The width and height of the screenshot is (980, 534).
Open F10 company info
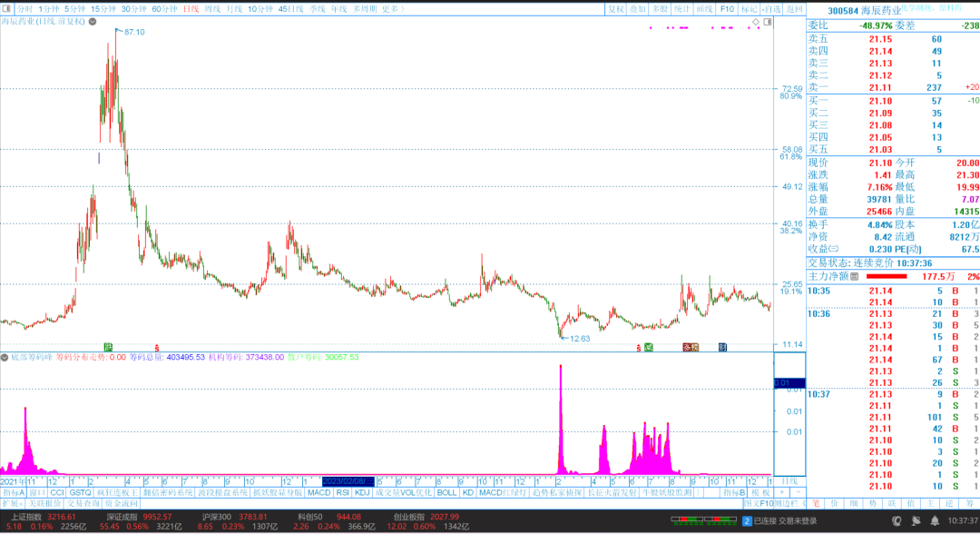727,9
